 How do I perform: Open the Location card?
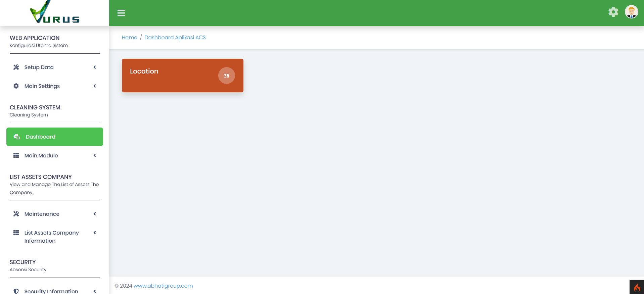(x=183, y=76)
